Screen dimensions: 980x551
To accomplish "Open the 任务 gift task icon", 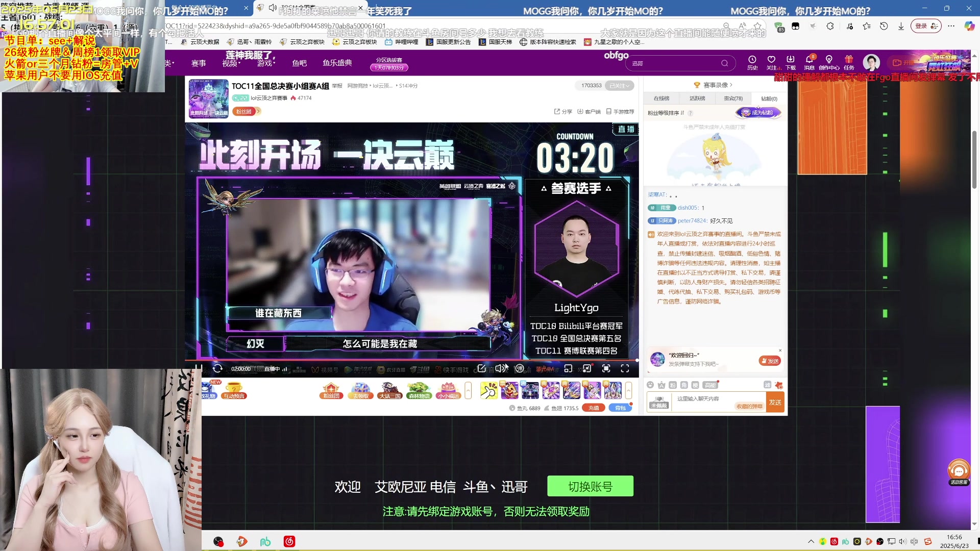I will coord(849,62).
